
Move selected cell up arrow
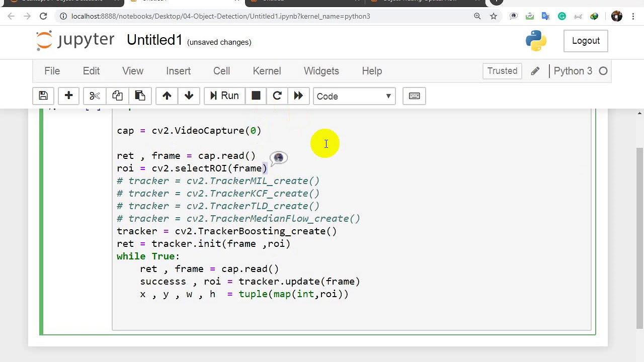(x=167, y=96)
